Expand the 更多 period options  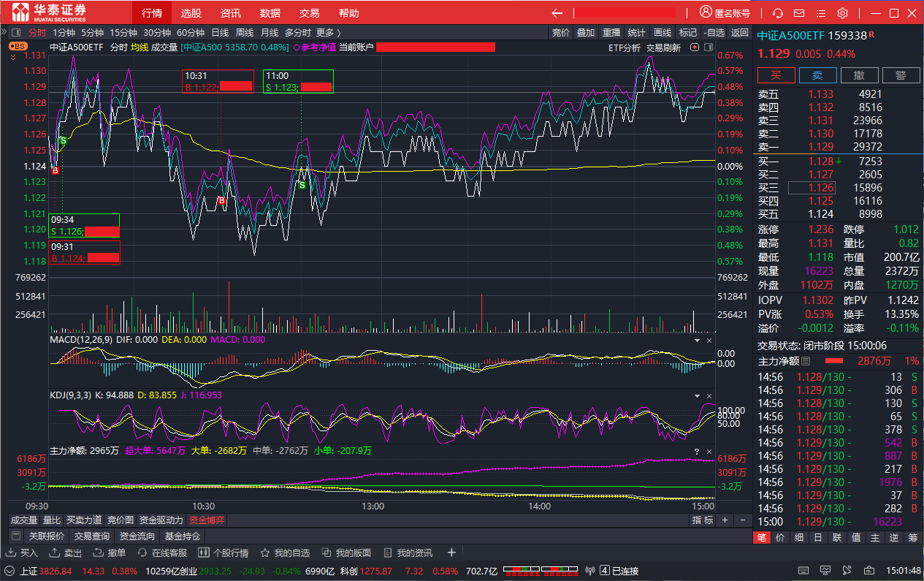coord(328,32)
